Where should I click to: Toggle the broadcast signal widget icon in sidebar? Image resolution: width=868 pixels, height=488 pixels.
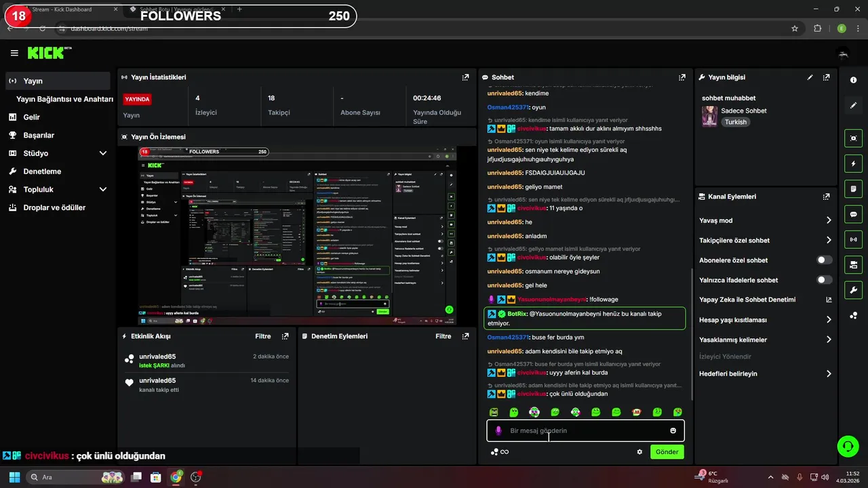[853, 239]
